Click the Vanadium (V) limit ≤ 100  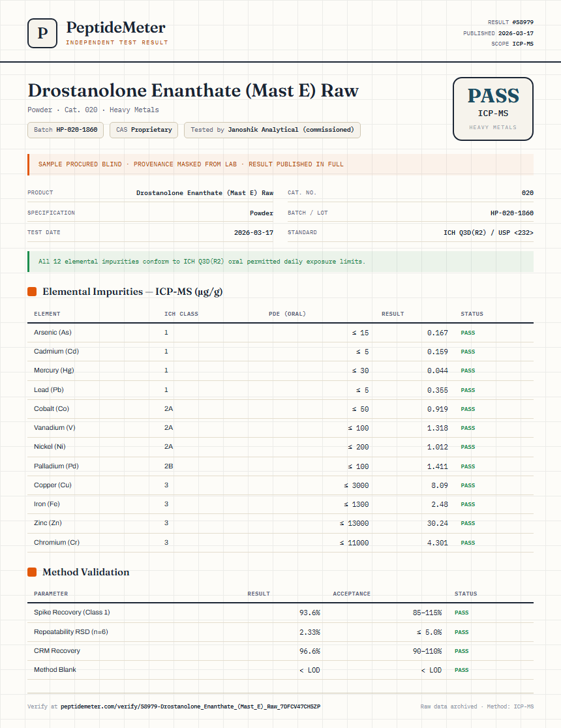pyautogui.click(x=358, y=428)
